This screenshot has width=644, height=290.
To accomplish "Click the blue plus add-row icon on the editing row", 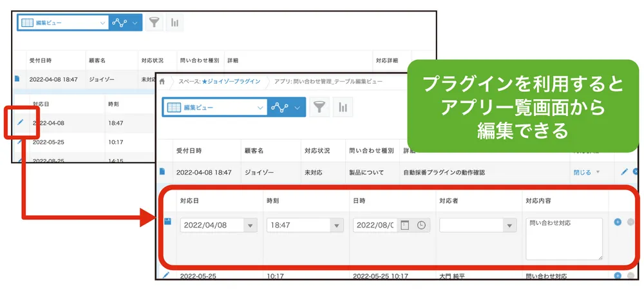I will [618, 222].
